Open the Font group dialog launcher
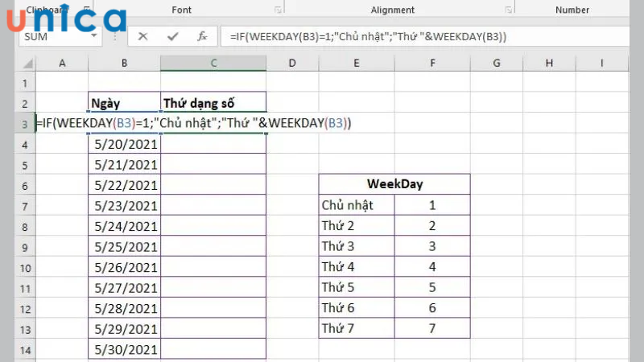 point(278,10)
